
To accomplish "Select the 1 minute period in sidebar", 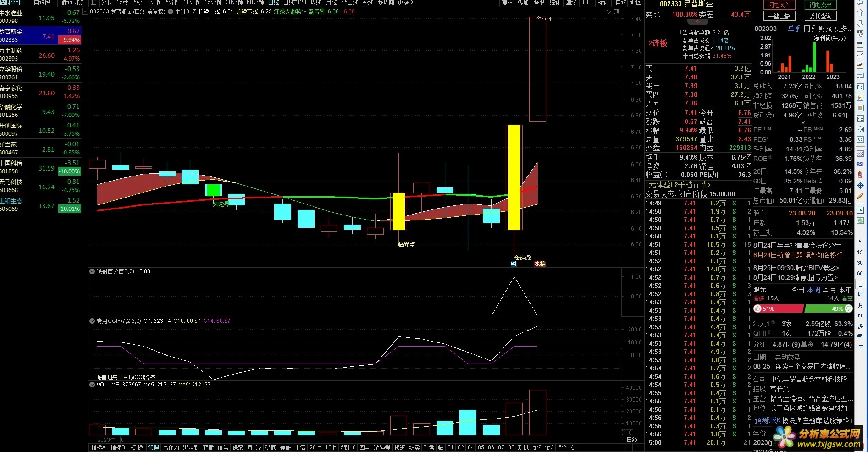I will 860,231.
